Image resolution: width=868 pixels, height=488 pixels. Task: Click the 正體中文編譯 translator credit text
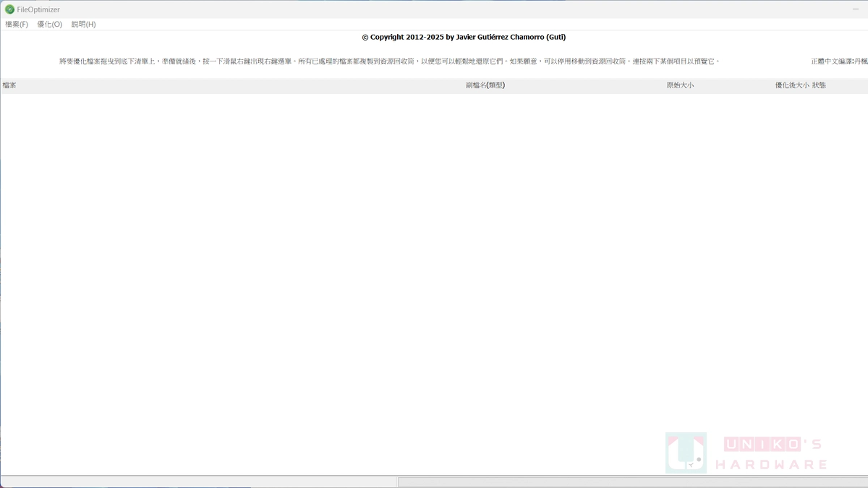(838, 61)
